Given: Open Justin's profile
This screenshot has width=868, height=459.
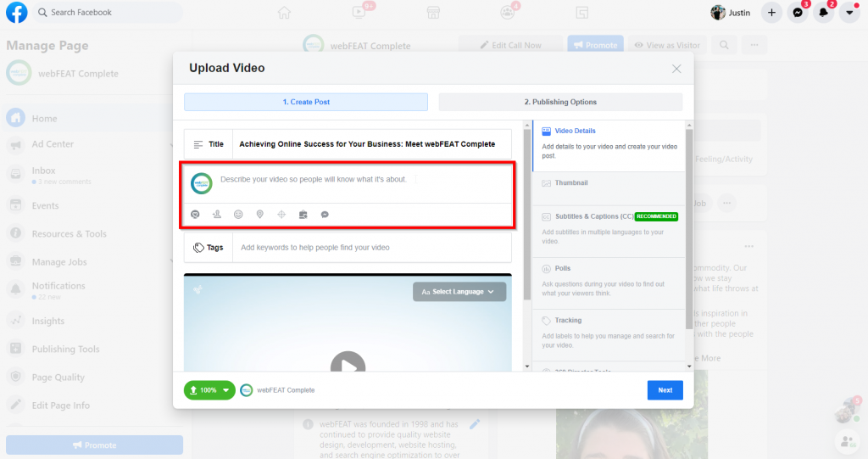Looking at the screenshot, I should 731,12.
